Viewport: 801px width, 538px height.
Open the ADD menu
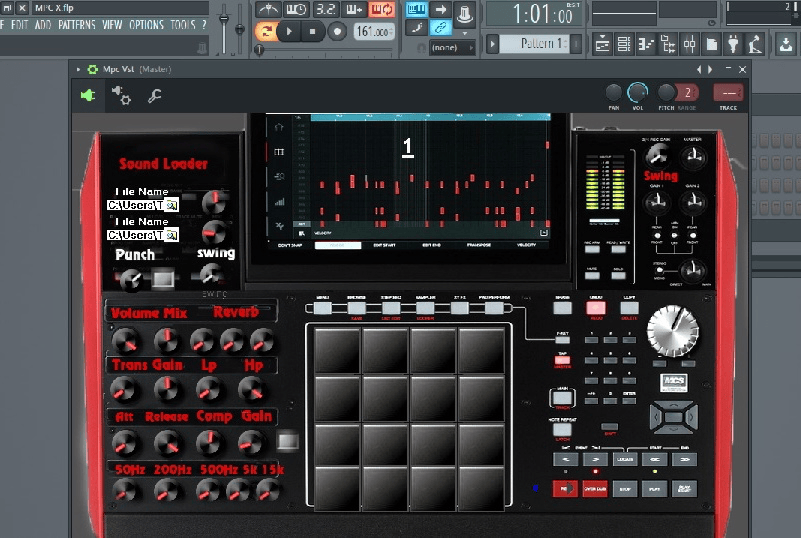[43, 25]
